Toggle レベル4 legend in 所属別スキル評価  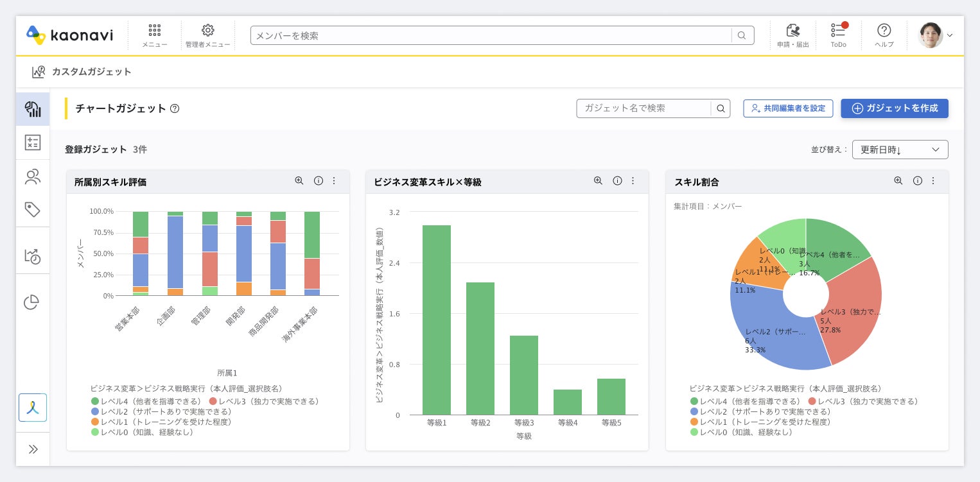coord(146,401)
